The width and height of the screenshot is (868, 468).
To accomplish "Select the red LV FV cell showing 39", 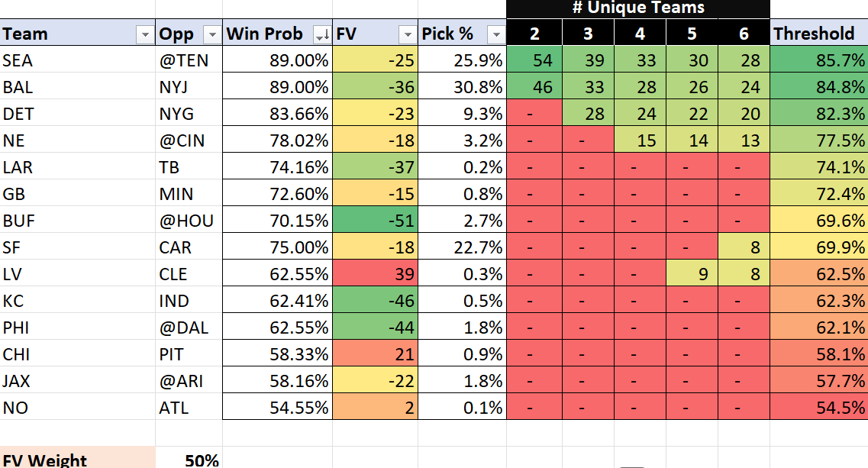I will pyautogui.click(x=375, y=274).
